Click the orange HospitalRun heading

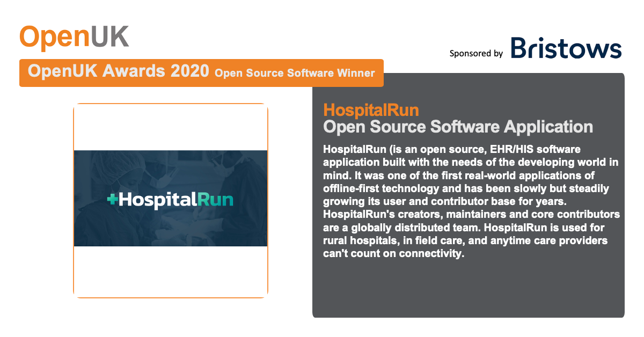tap(371, 110)
